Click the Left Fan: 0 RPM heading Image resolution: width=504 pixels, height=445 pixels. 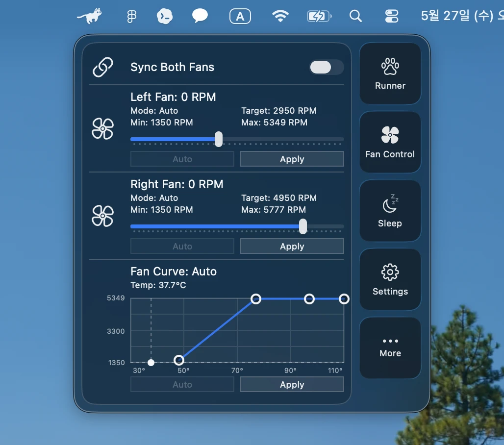(173, 97)
